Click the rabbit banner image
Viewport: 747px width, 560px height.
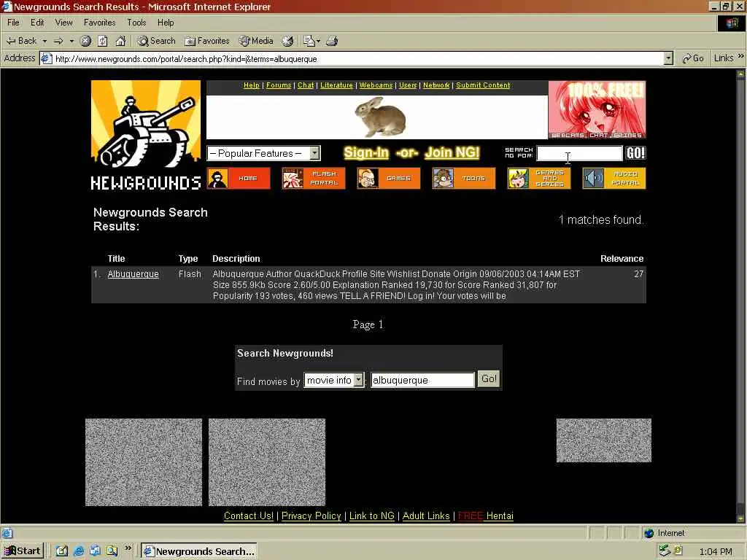(x=377, y=117)
